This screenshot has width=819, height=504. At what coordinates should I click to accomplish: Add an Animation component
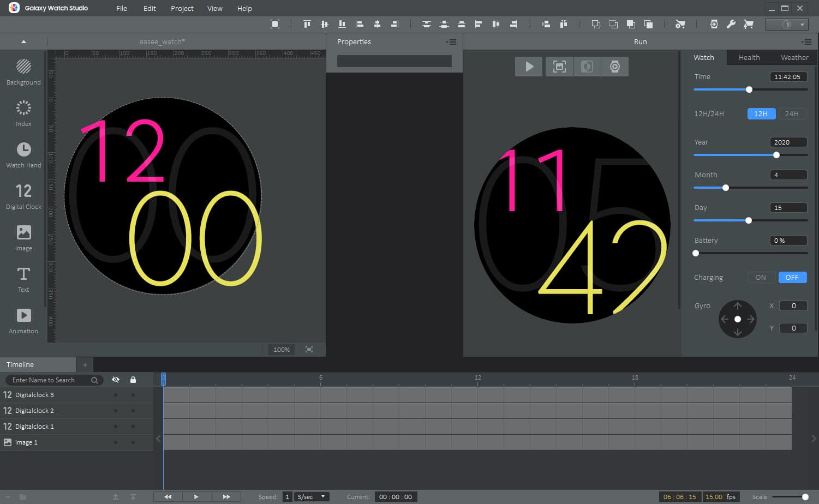pyautogui.click(x=23, y=321)
